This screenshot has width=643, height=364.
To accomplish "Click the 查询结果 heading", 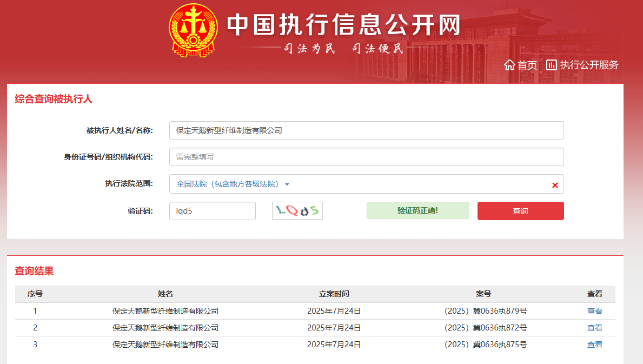I will point(35,271).
